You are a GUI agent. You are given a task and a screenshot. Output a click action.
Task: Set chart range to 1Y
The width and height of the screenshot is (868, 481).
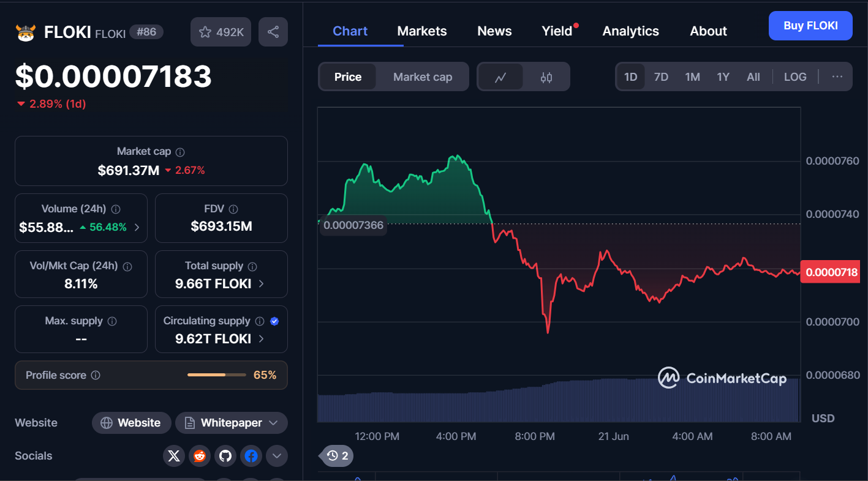tap(723, 77)
